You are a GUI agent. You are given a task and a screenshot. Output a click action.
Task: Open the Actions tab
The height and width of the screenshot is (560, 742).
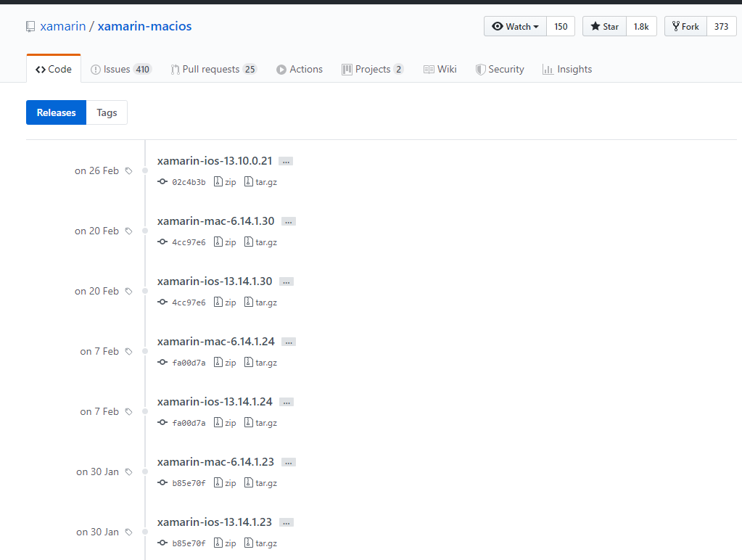[x=299, y=69]
